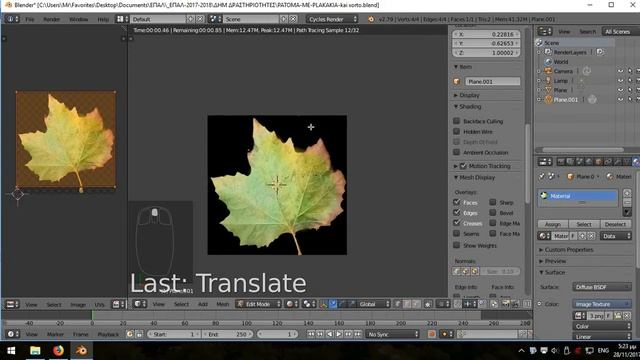Add a new material slot (plus icon)

pos(627,193)
